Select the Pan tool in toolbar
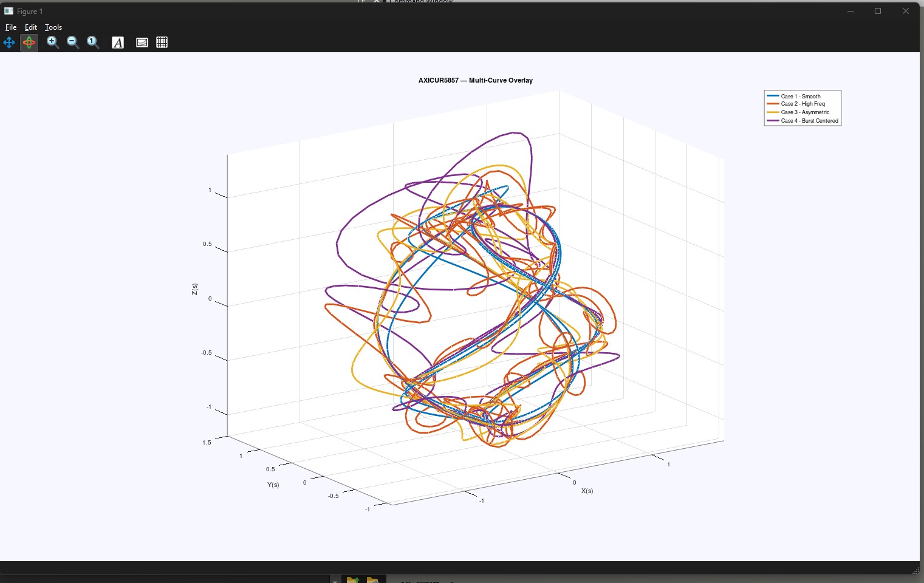The image size is (924, 583). (9, 43)
